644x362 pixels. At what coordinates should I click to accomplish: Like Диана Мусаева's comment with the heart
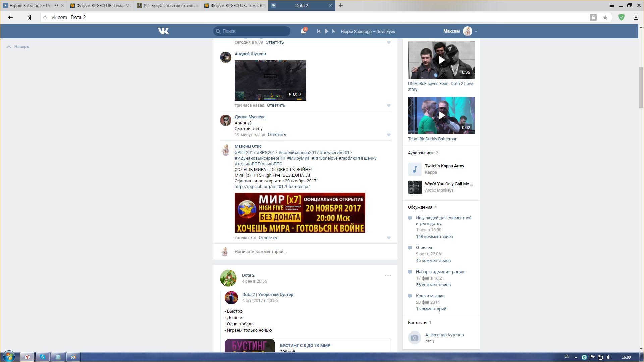(389, 135)
